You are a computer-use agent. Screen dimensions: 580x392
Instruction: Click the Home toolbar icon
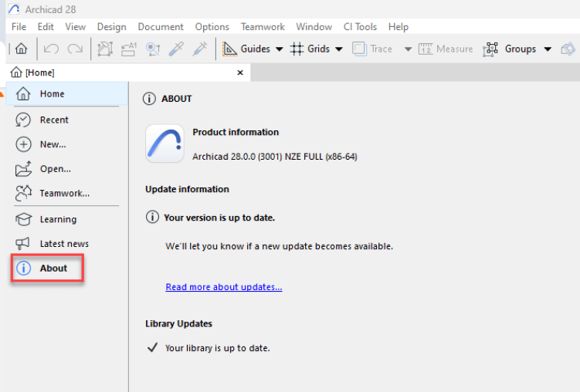click(21, 49)
